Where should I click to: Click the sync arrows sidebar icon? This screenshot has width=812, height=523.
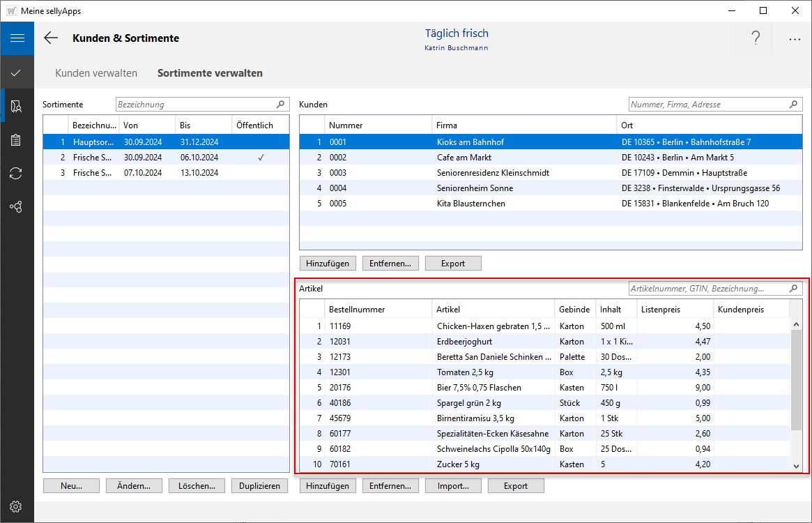click(17, 173)
